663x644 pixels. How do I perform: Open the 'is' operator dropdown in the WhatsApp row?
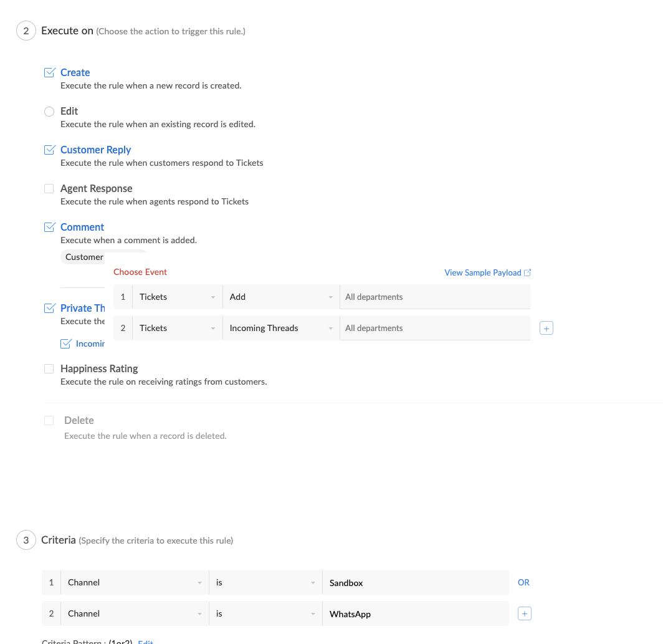(x=265, y=614)
